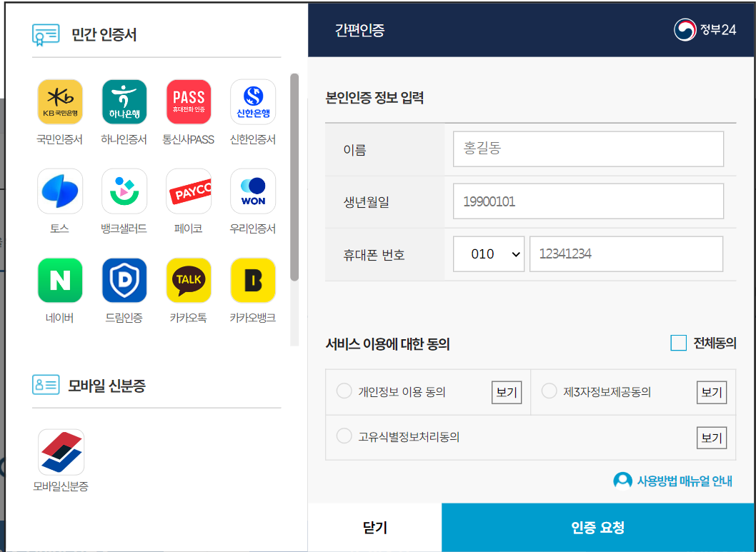The image size is (756, 552).
Task: Select the 우리인증서 WON icon
Action: (x=253, y=191)
